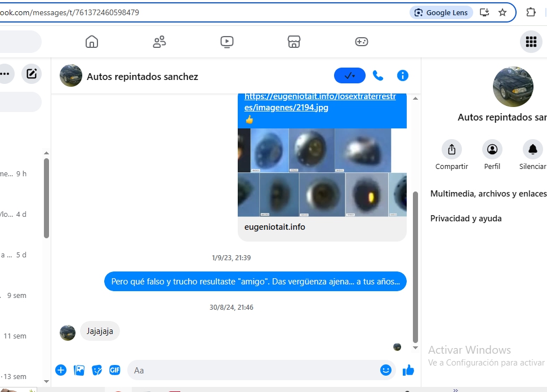
Task: Open the Marketplace icon
Action: point(293,42)
